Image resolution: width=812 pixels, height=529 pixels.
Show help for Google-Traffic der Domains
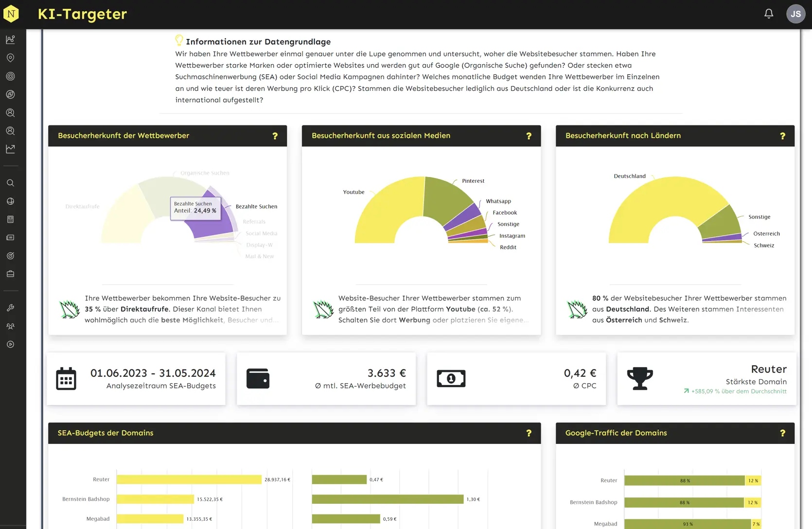783,433
